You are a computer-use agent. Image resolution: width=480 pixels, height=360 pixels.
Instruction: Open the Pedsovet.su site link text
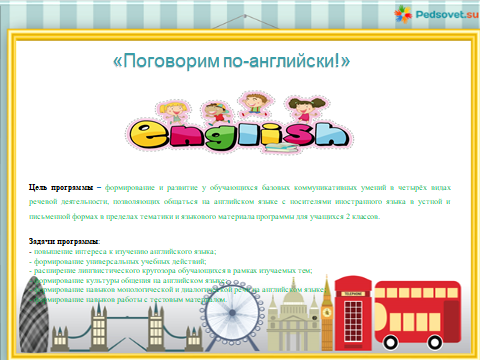(x=447, y=15)
